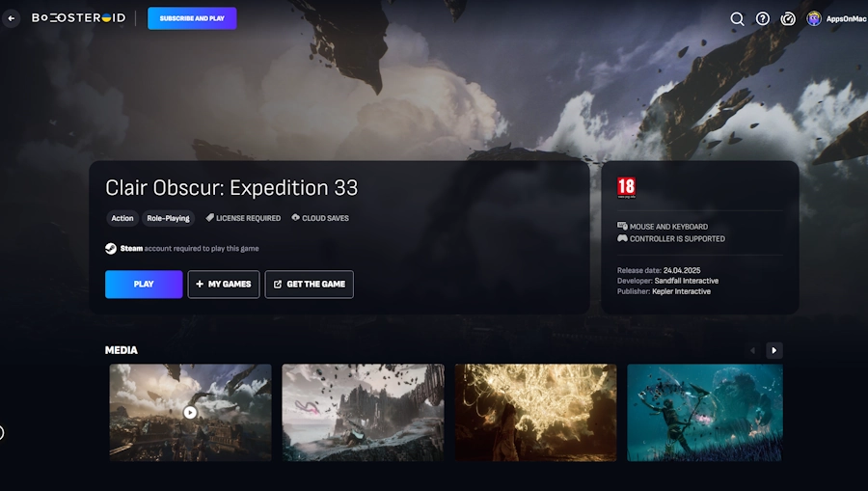The height and width of the screenshot is (491, 868).
Task: Click the PEGI 18 rating badge
Action: point(627,188)
